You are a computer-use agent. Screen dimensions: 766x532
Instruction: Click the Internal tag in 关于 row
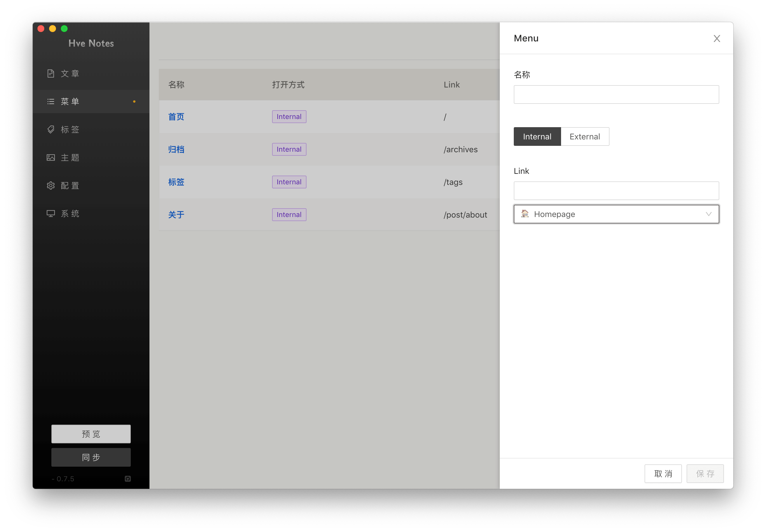(x=289, y=215)
